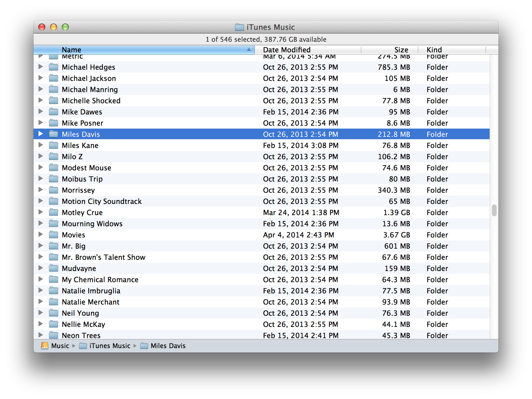Click the Miles Davis folder icon in path bar

click(x=144, y=346)
